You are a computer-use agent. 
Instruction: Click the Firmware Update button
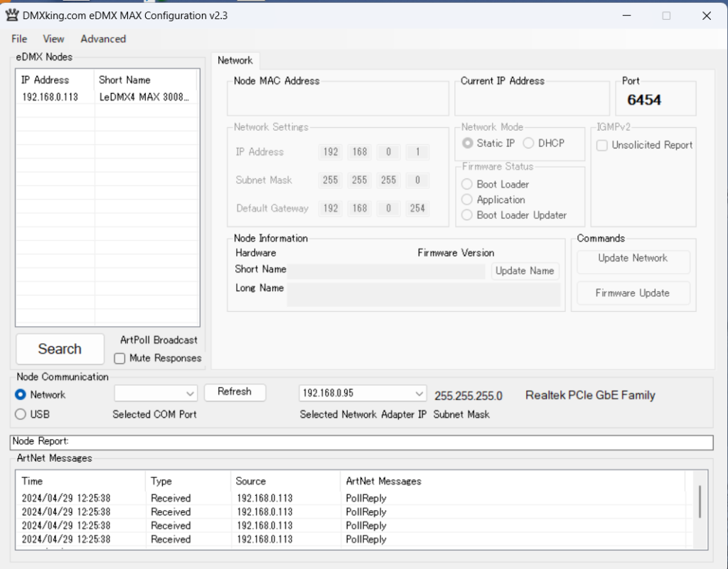coord(633,293)
